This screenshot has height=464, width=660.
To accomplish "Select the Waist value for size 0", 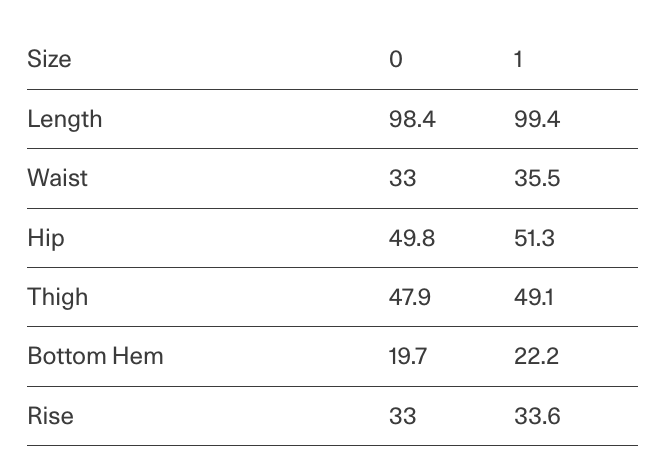I will pyautogui.click(x=402, y=178).
